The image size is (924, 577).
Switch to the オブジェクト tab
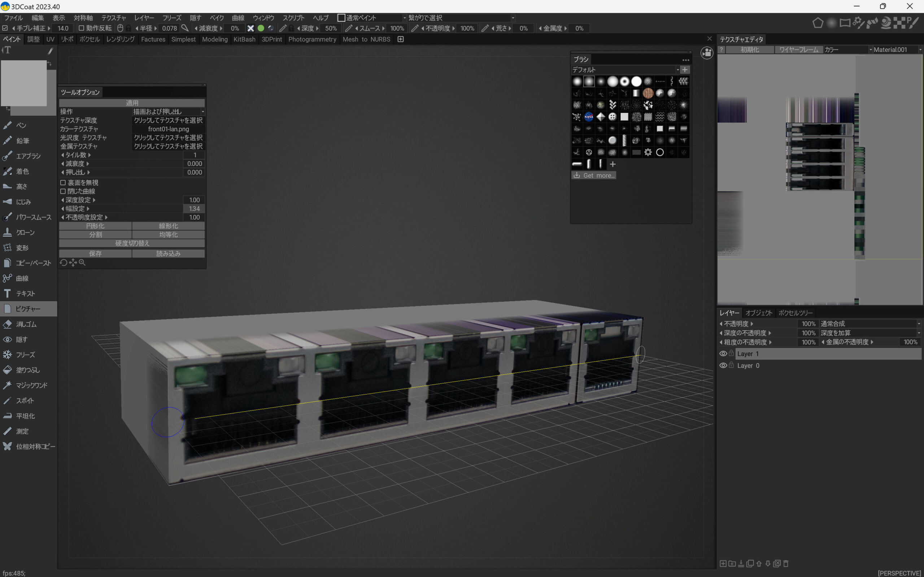758,313
